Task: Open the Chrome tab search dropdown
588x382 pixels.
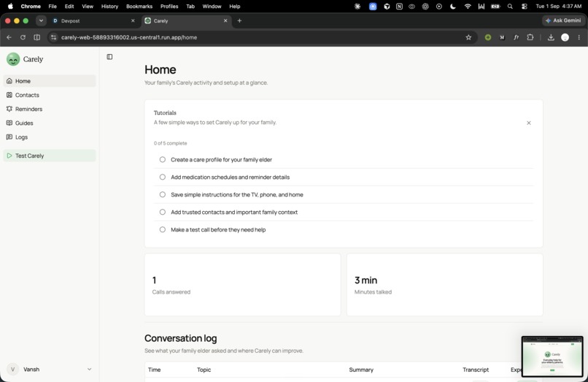Action: point(41,20)
